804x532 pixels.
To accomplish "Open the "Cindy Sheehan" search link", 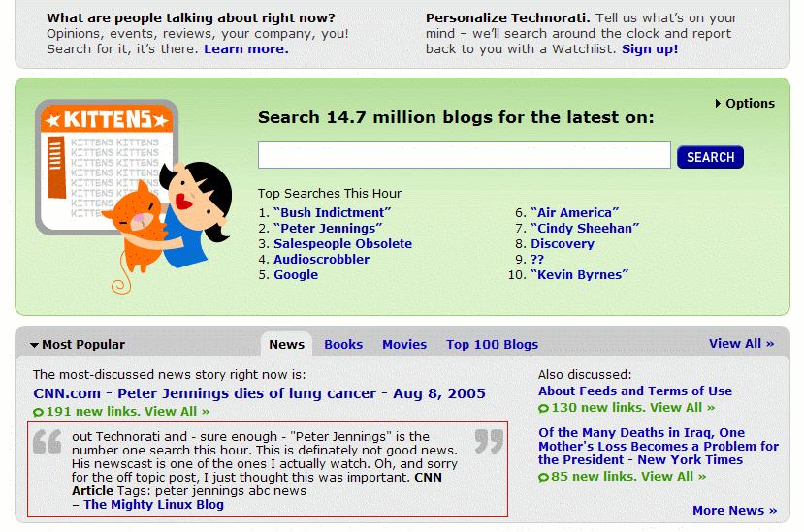I will 585,229.
